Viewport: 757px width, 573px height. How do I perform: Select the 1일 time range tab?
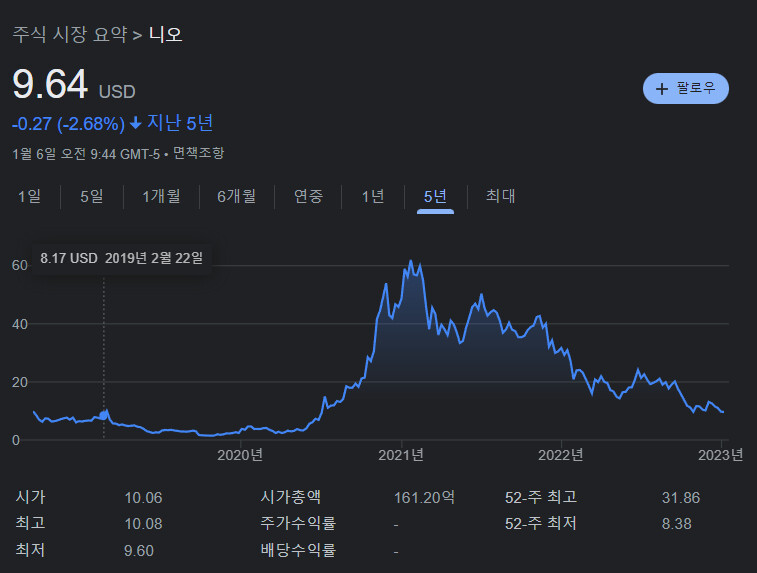[x=29, y=196]
